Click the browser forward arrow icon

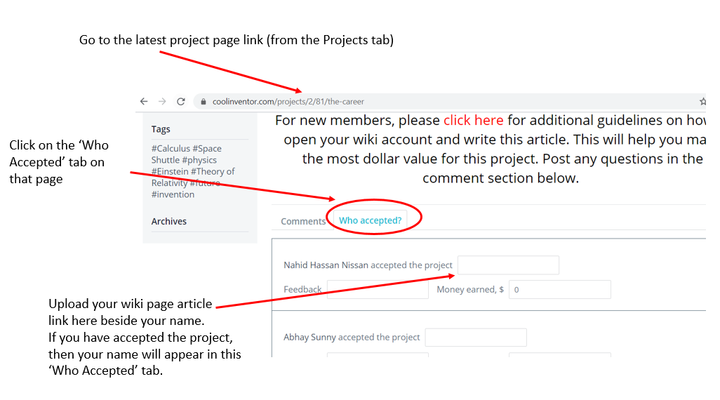pos(162,101)
